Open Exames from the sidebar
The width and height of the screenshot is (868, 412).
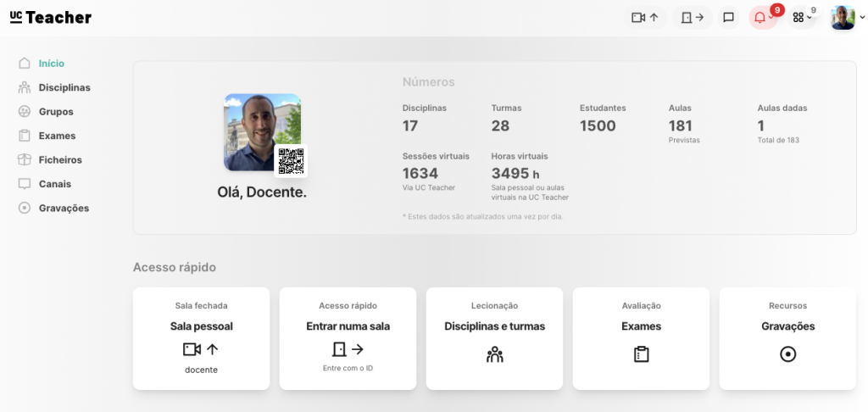coord(57,136)
